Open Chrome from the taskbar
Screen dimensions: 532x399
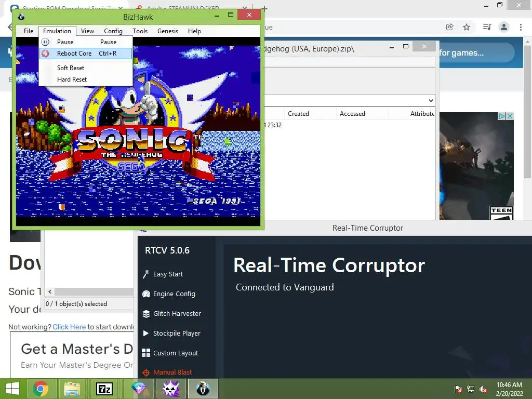click(x=41, y=389)
